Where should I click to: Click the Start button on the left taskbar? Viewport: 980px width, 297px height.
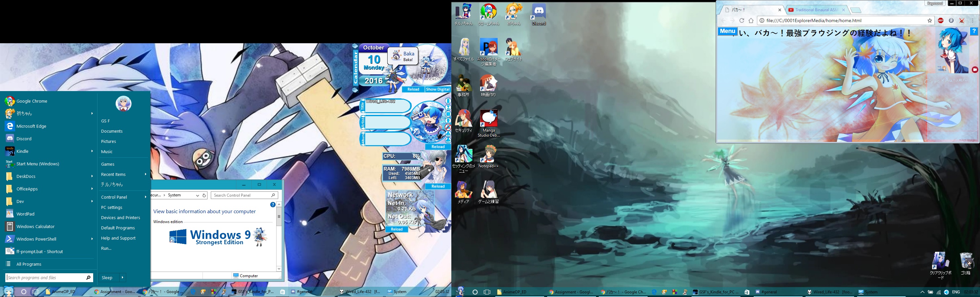pyautogui.click(x=8, y=291)
